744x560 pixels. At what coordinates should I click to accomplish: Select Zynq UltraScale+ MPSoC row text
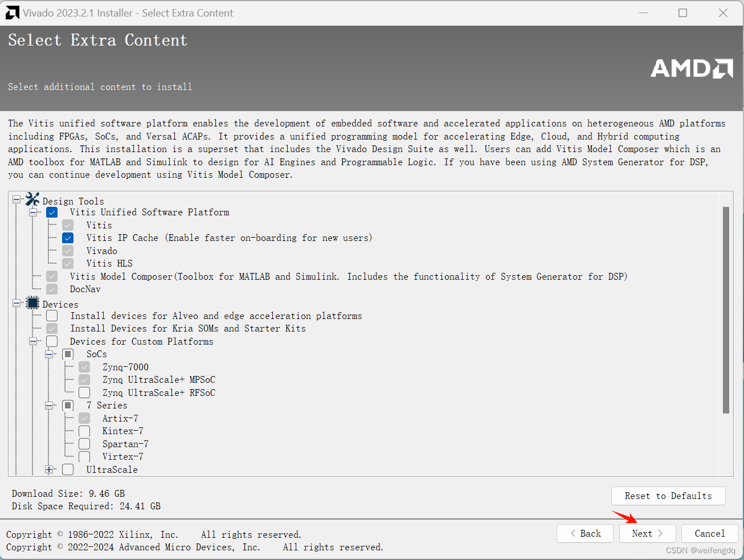tap(159, 380)
